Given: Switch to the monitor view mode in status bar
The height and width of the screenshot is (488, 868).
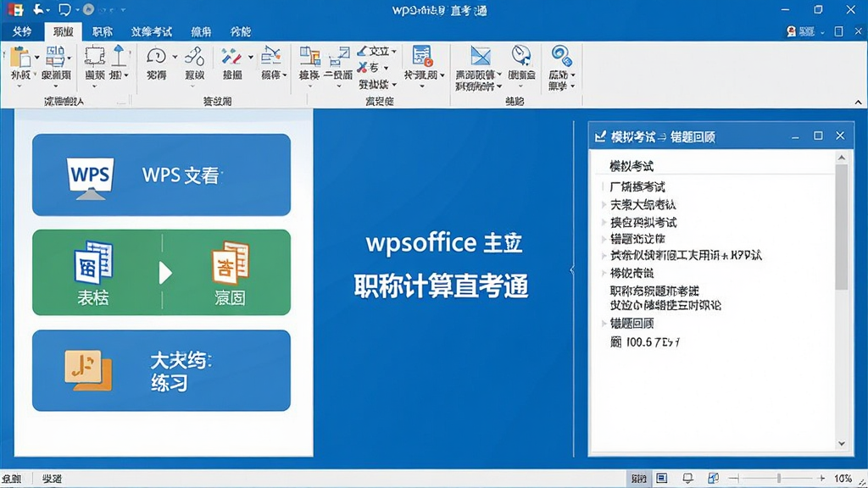Looking at the screenshot, I should [687, 478].
